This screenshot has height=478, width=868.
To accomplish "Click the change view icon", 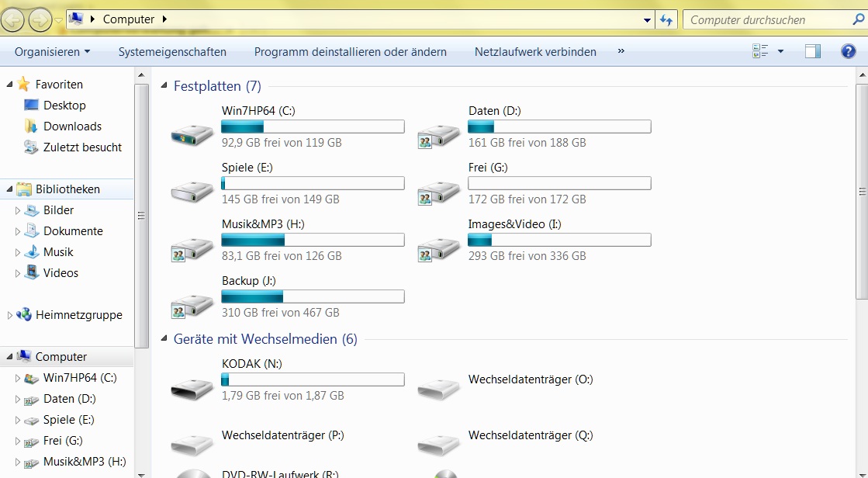I will coord(760,51).
